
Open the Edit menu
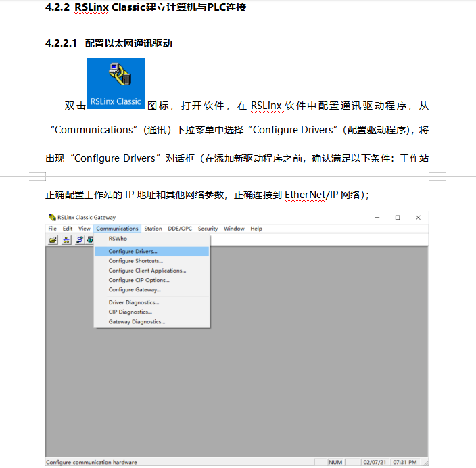pyautogui.click(x=68, y=229)
